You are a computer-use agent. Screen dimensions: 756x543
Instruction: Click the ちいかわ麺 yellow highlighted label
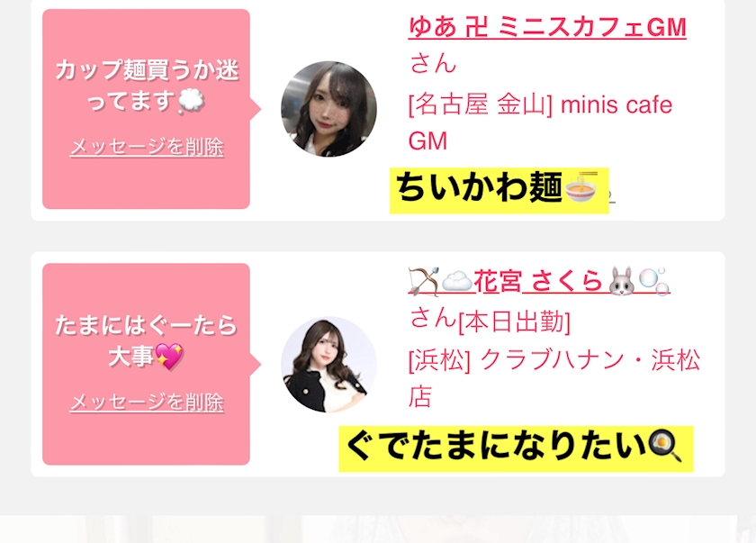point(499,191)
